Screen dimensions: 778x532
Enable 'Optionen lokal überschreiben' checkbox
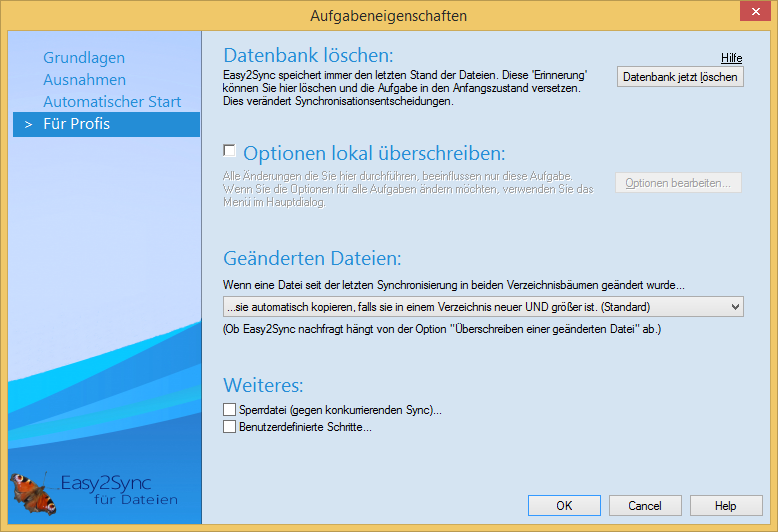coord(230,151)
